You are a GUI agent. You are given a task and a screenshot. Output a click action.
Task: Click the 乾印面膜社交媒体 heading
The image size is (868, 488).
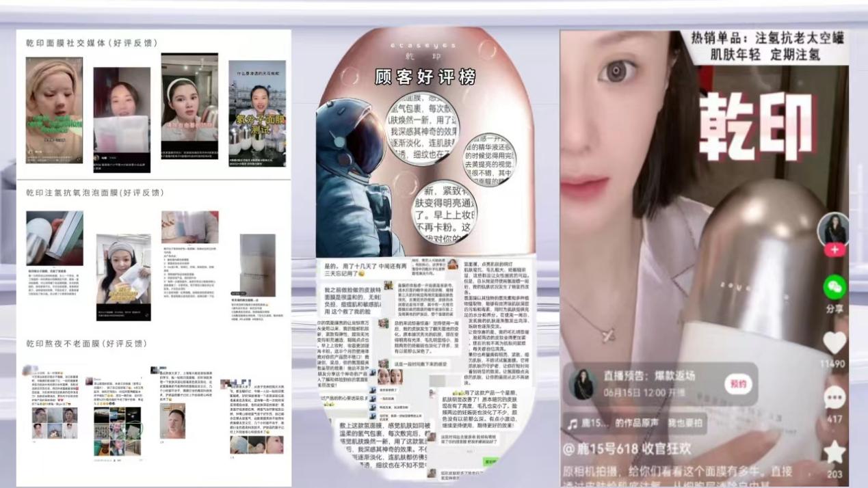pyautogui.click(x=92, y=43)
